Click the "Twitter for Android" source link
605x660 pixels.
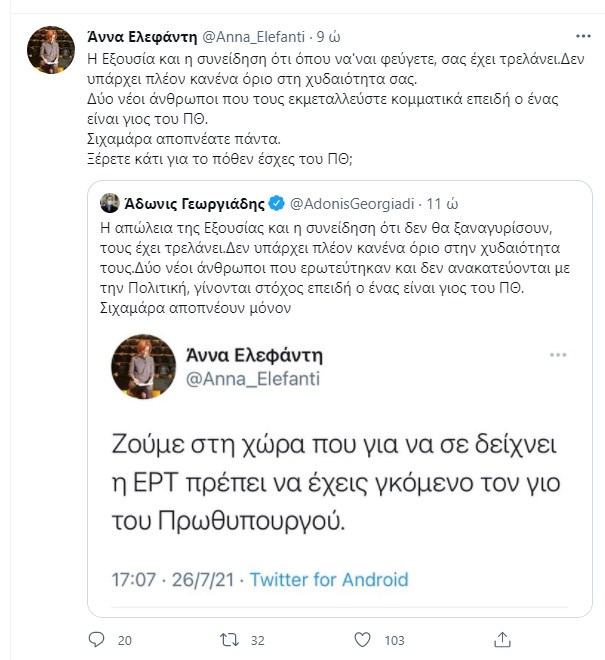[328, 579]
